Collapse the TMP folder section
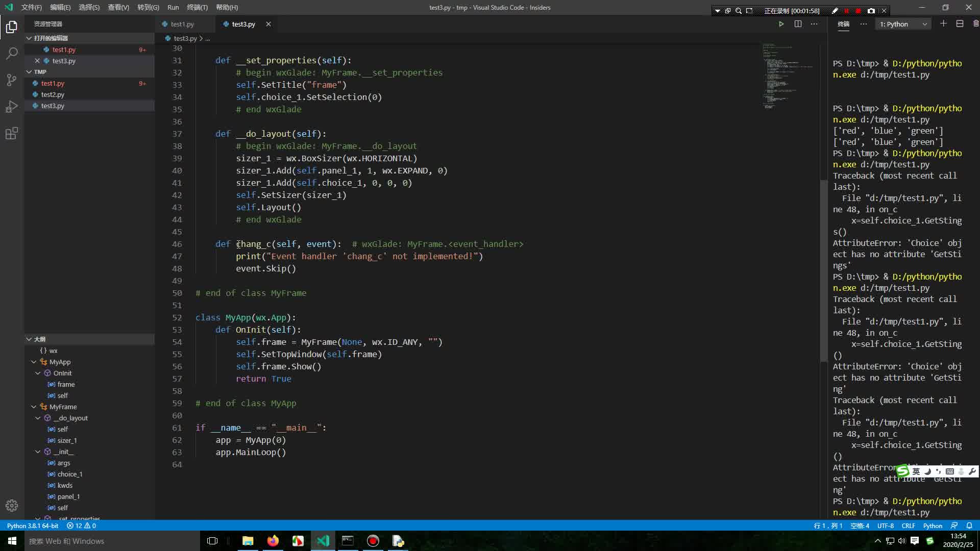The image size is (980, 551). (x=29, y=72)
